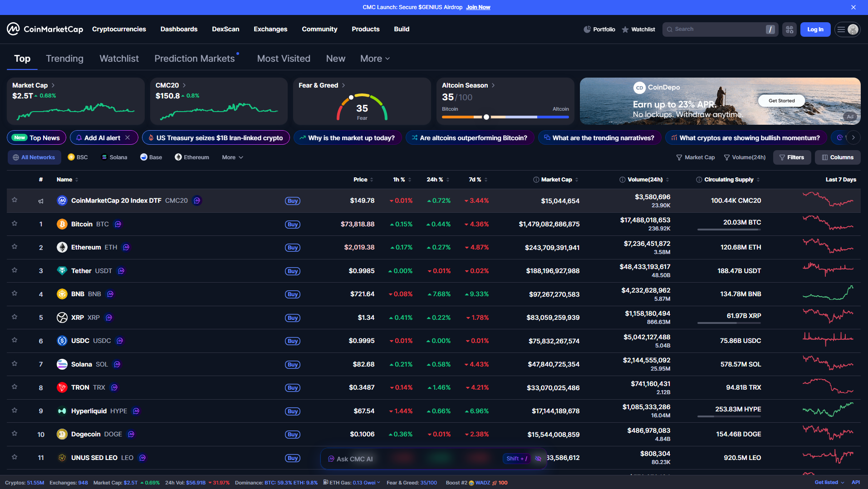Click the BNB coin logo
Viewport: 868px width, 489px height.
click(x=62, y=294)
